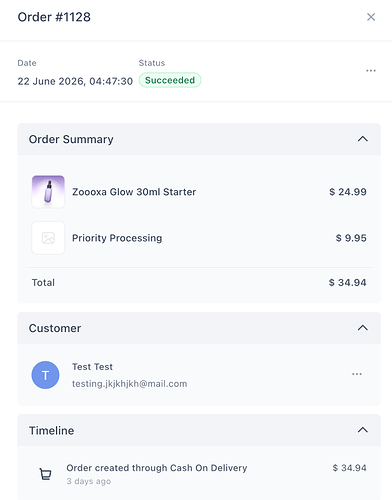The height and width of the screenshot is (500, 392).
Task: Open the order actions three-dot menu
Action: [371, 71]
